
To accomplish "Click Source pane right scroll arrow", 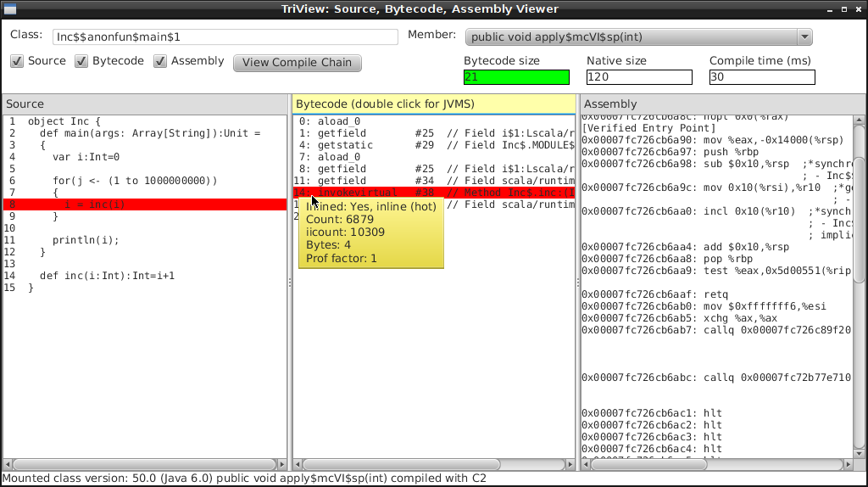I will click(281, 464).
